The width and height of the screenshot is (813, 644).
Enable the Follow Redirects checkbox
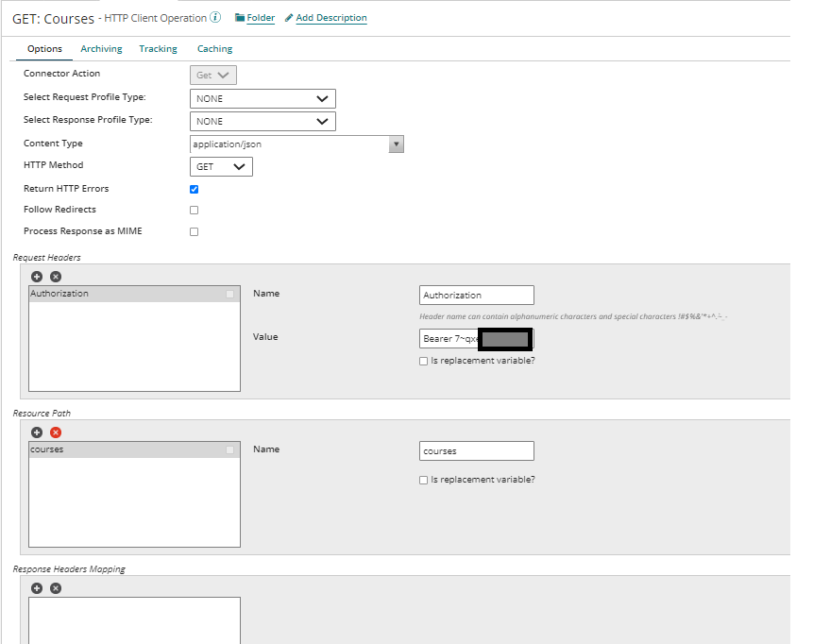coord(194,210)
